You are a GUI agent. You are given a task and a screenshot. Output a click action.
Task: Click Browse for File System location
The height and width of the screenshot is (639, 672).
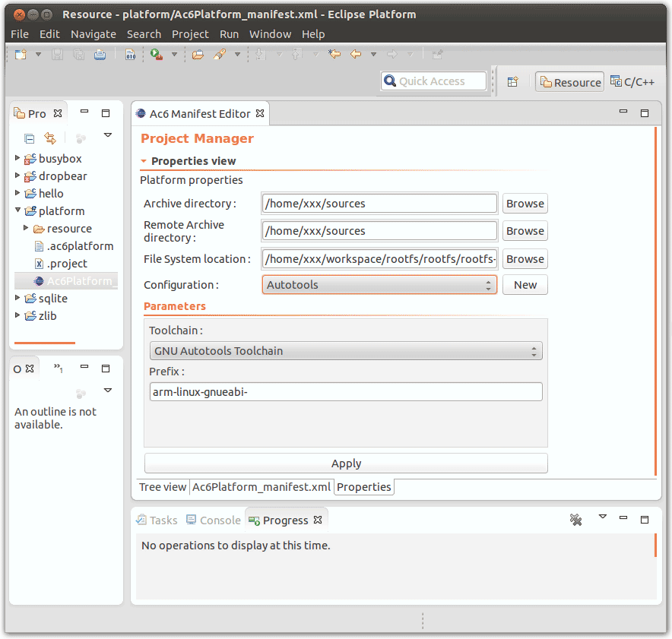[x=525, y=259]
